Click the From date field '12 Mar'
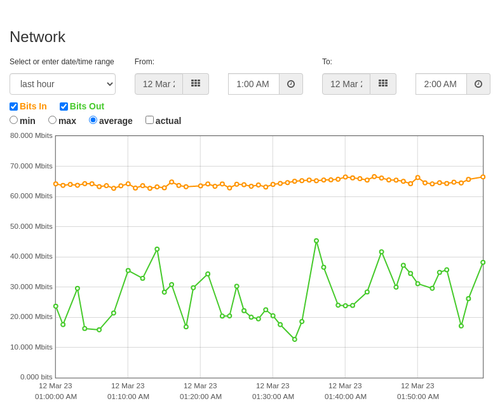Image resolution: width=500 pixels, height=403 pixels. [159, 84]
